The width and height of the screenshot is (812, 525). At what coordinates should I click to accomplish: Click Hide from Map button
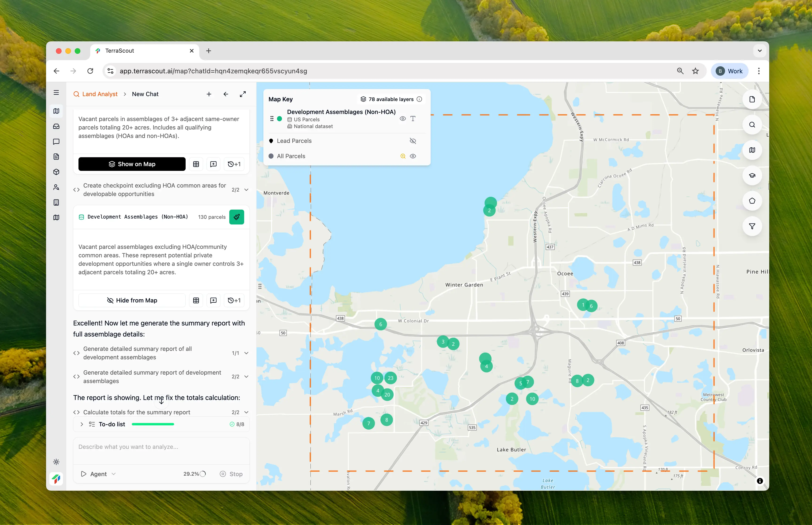(132, 300)
